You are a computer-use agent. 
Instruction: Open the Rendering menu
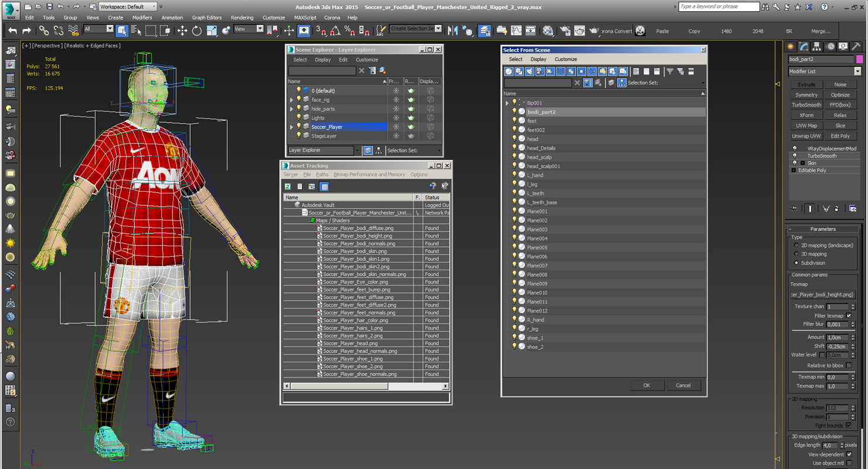242,18
